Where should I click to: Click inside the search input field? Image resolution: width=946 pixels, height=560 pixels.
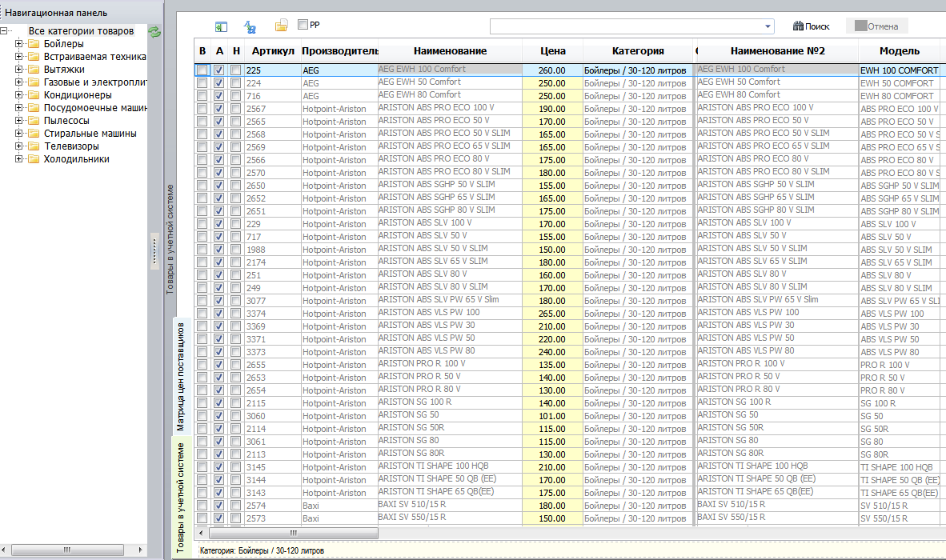(x=626, y=26)
